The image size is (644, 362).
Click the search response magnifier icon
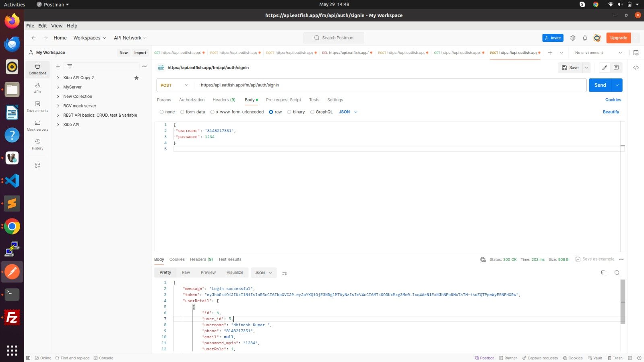coord(617,273)
